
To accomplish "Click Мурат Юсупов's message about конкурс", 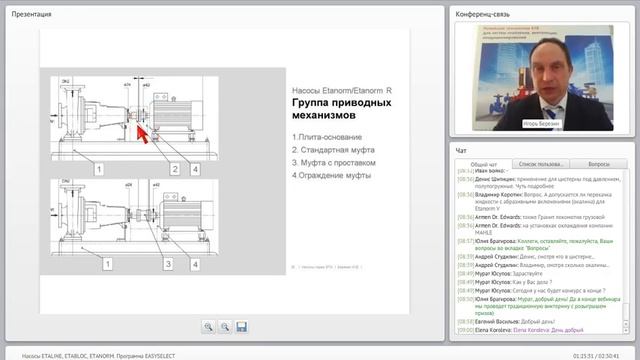I will pos(531,291).
